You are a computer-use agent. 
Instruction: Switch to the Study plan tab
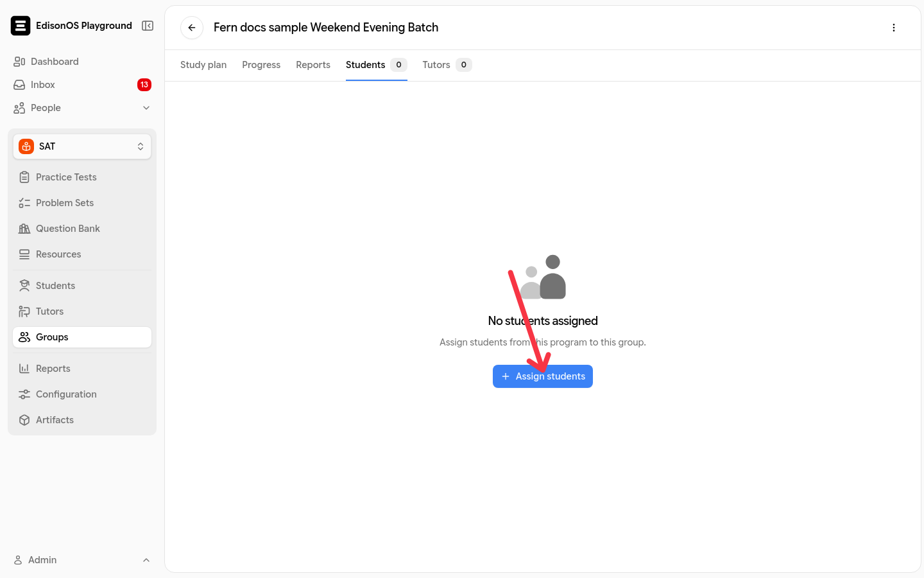coord(203,65)
